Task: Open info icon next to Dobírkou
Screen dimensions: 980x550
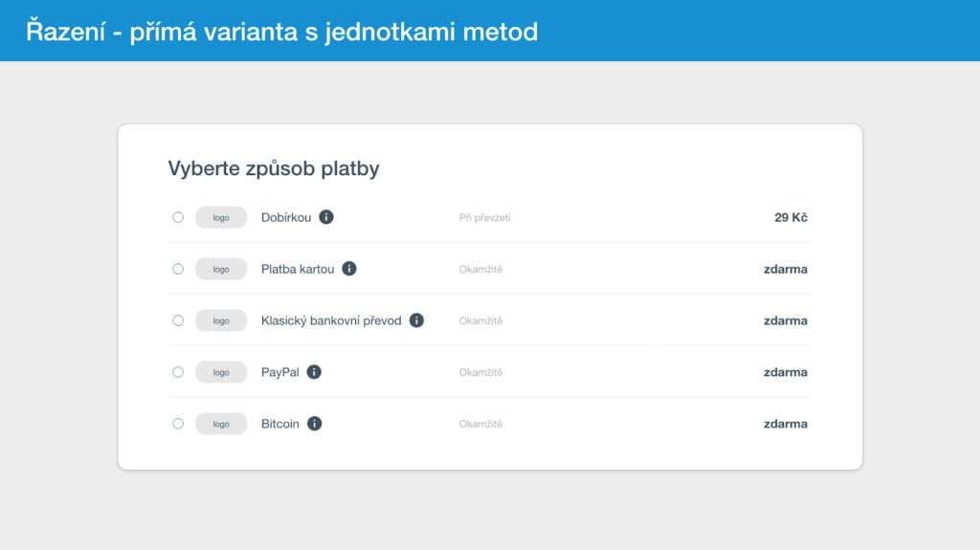Action: [326, 217]
